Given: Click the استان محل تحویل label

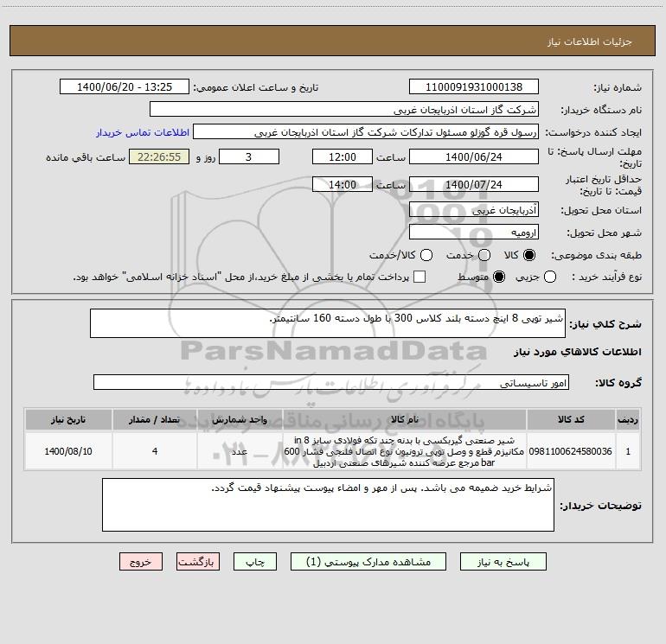Looking at the screenshot, I should click(x=601, y=210).
